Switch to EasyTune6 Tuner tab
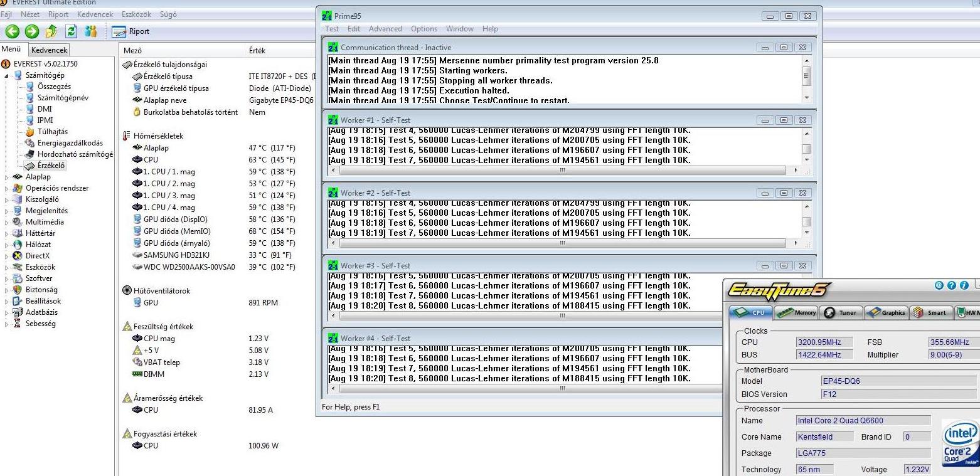 (x=840, y=312)
